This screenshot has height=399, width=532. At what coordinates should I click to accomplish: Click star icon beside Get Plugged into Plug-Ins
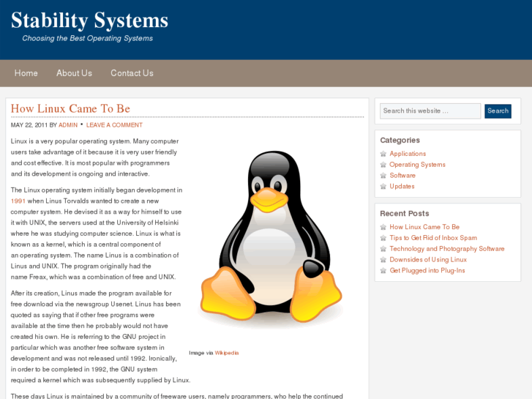[383, 271]
